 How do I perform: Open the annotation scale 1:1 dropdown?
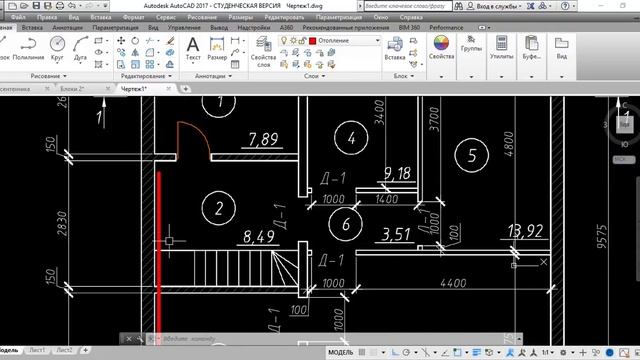[x=547, y=352]
